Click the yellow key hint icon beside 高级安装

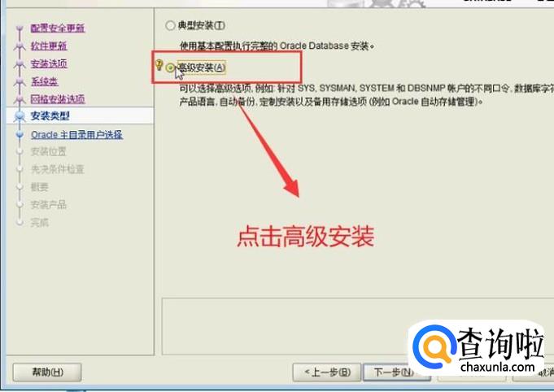point(159,64)
